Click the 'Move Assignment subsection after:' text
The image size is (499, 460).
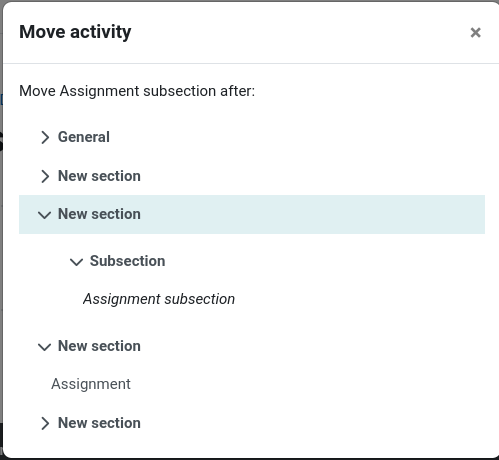[137, 91]
